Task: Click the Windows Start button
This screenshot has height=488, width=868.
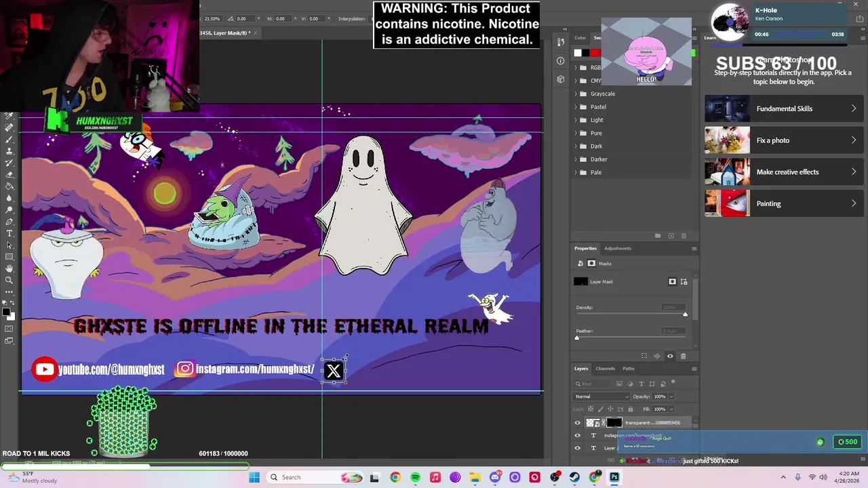Action: tap(254, 477)
